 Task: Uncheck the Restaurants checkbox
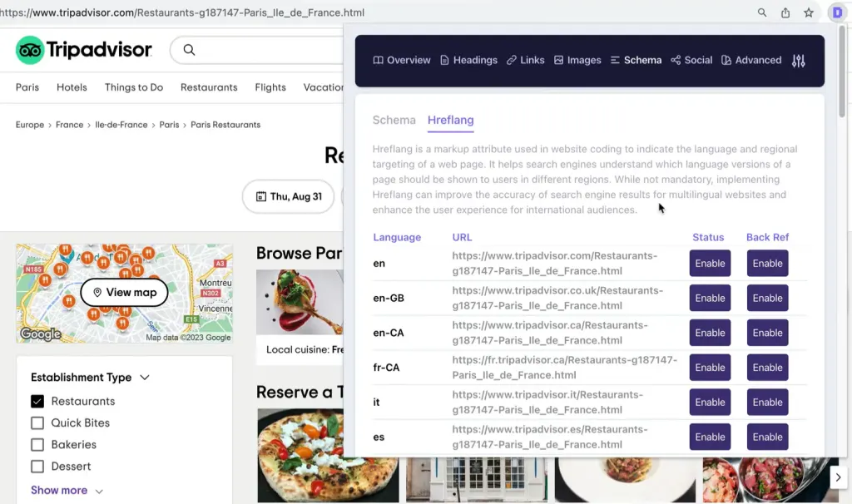click(x=37, y=402)
